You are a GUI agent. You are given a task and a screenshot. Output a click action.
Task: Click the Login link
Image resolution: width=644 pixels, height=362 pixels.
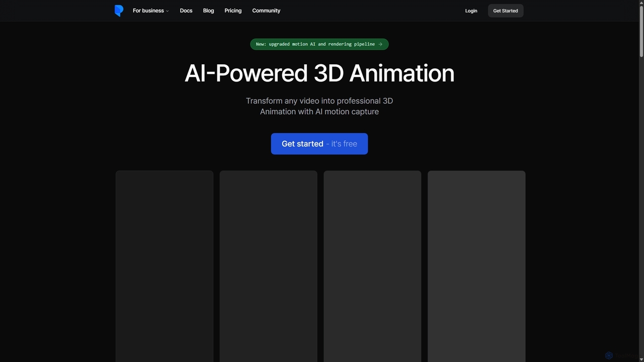471,11
